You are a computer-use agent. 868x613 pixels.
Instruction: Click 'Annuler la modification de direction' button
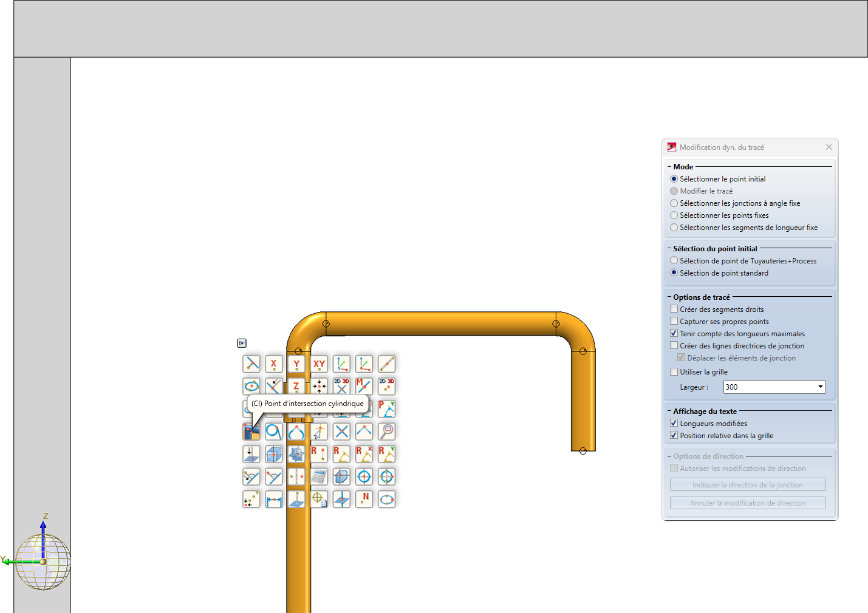pyautogui.click(x=748, y=503)
